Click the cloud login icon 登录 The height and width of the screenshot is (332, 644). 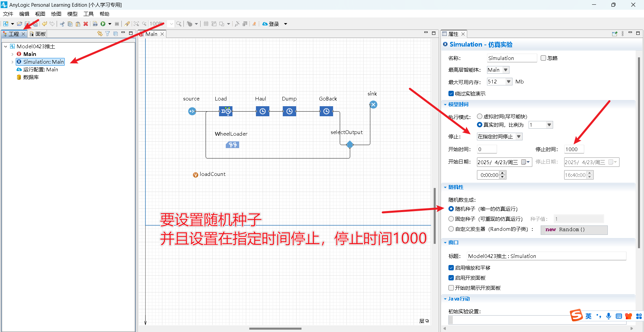click(270, 24)
